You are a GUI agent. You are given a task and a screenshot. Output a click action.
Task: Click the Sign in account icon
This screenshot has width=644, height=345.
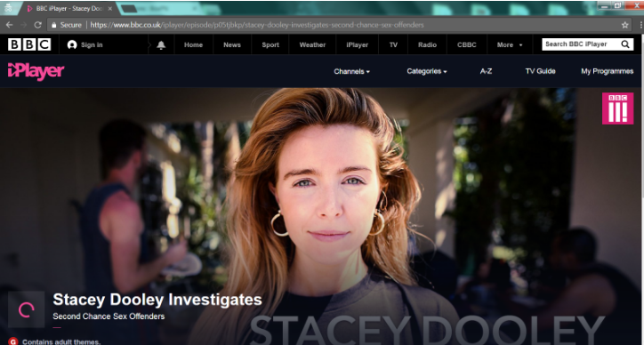point(72,44)
